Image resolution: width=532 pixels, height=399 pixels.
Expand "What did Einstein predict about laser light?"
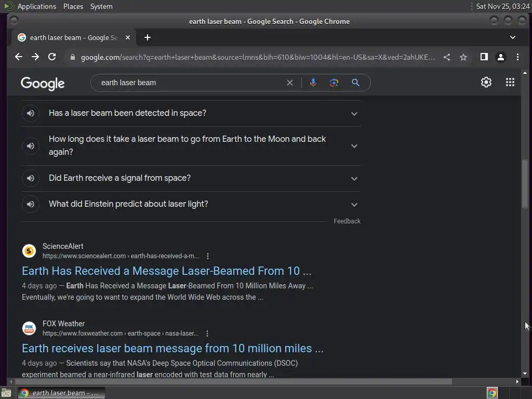coord(354,205)
